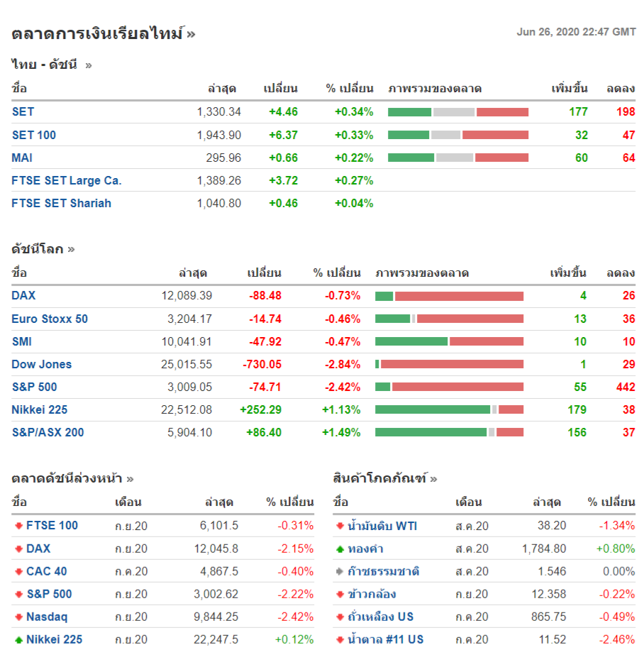
Task: Open the ตลาดดัชนีล่วงหน้า section link
Action: 72,478
